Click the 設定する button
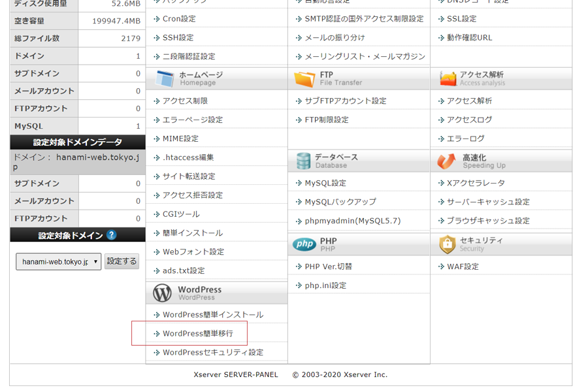 (122, 261)
